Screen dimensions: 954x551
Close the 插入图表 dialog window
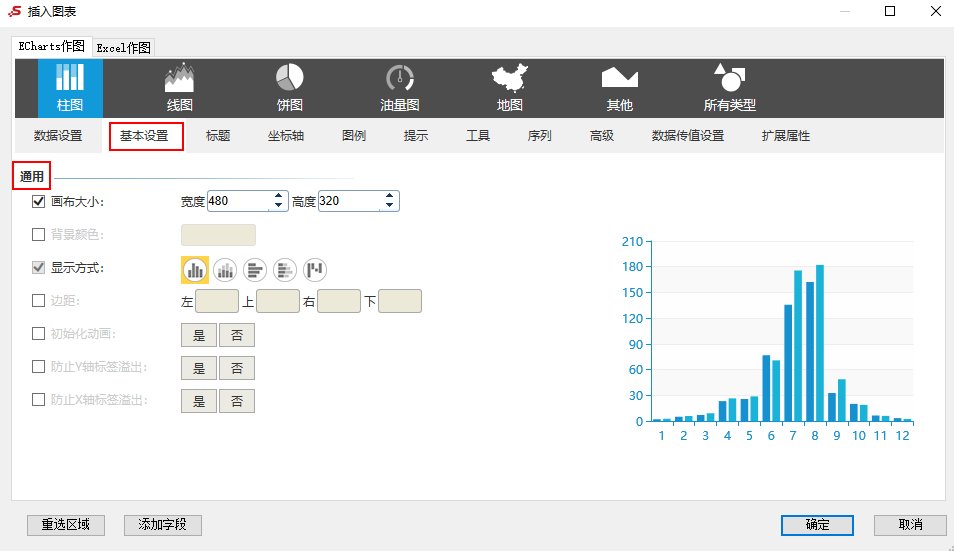coord(936,11)
